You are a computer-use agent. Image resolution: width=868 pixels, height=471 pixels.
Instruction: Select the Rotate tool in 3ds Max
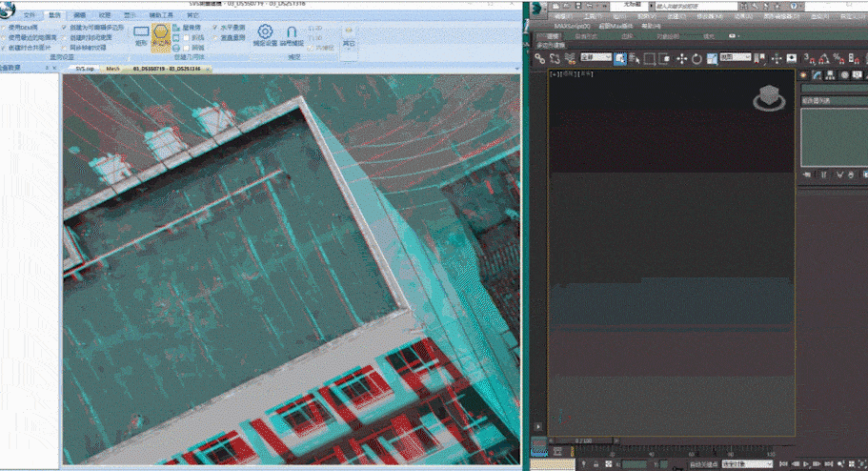tap(697, 59)
